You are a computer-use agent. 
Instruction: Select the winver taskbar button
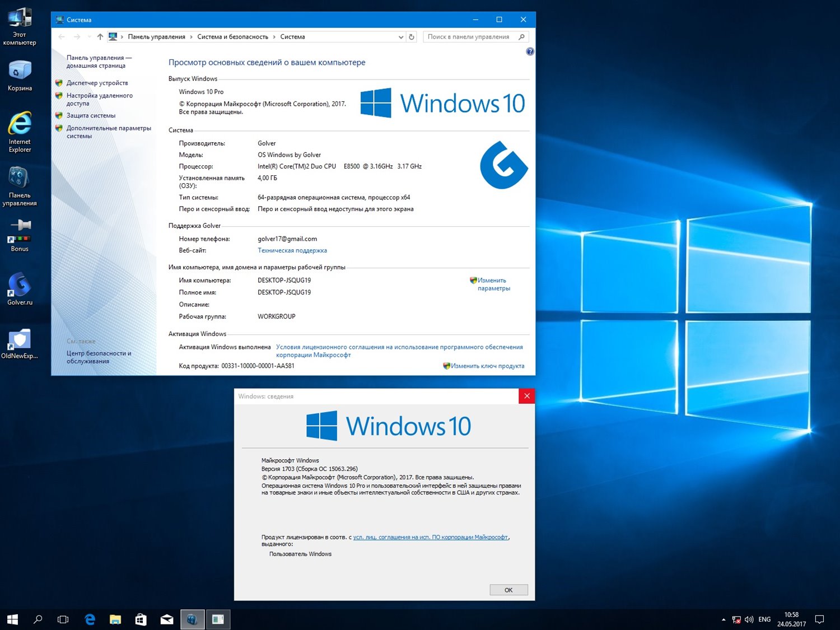(x=218, y=619)
